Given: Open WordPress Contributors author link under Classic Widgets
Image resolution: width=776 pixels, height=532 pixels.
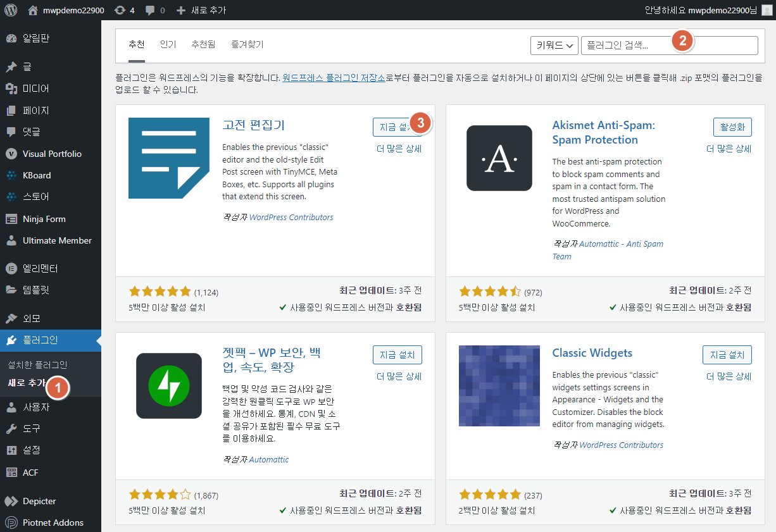Looking at the screenshot, I should (x=621, y=445).
